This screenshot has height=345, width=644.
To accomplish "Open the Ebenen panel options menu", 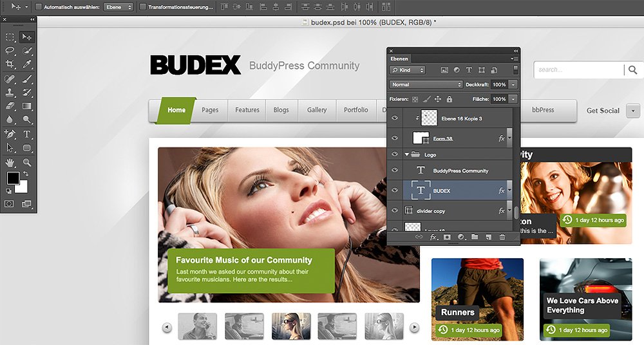I will [514, 59].
